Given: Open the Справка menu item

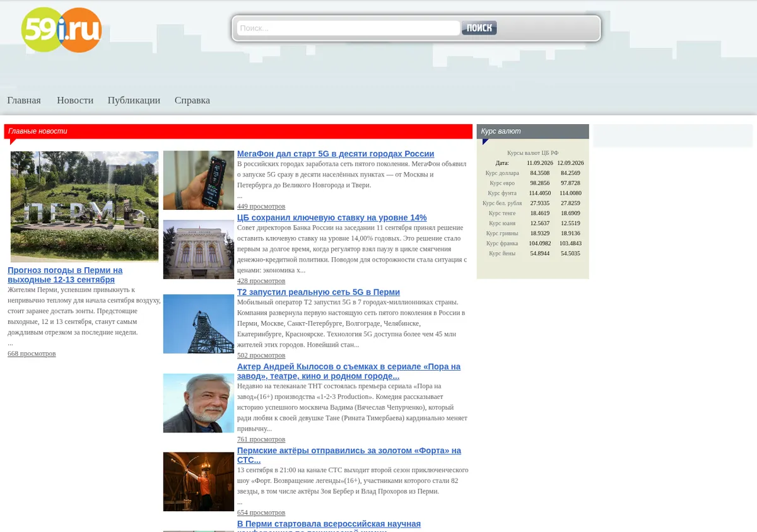Looking at the screenshot, I should 192,100.
